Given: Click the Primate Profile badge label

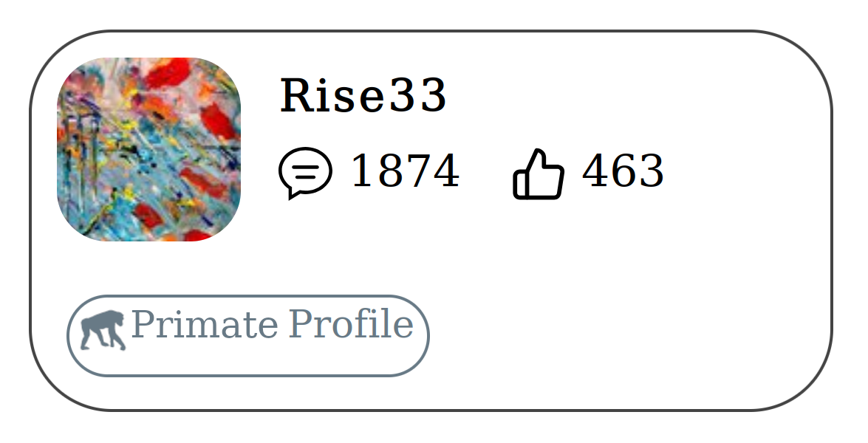Looking at the screenshot, I should (x=272, y=325).
